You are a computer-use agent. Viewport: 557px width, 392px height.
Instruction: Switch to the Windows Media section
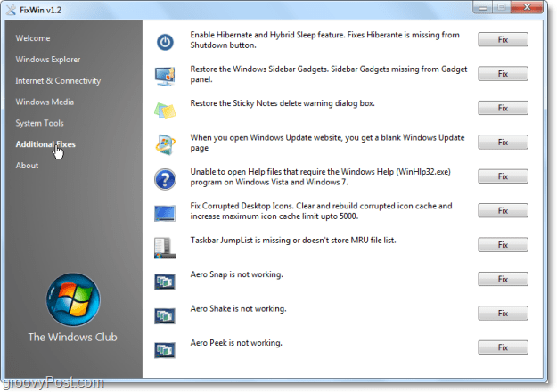45,102
